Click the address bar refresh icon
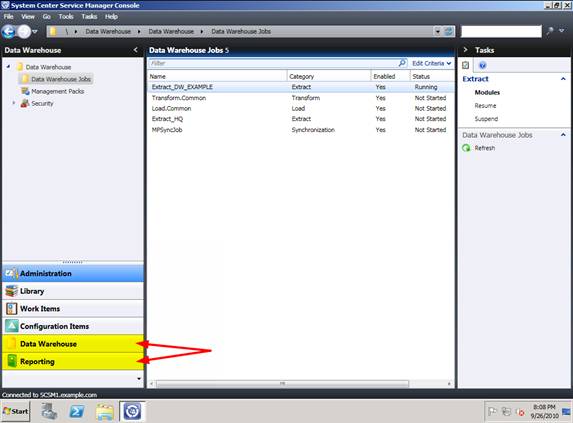 pos(449,31)
